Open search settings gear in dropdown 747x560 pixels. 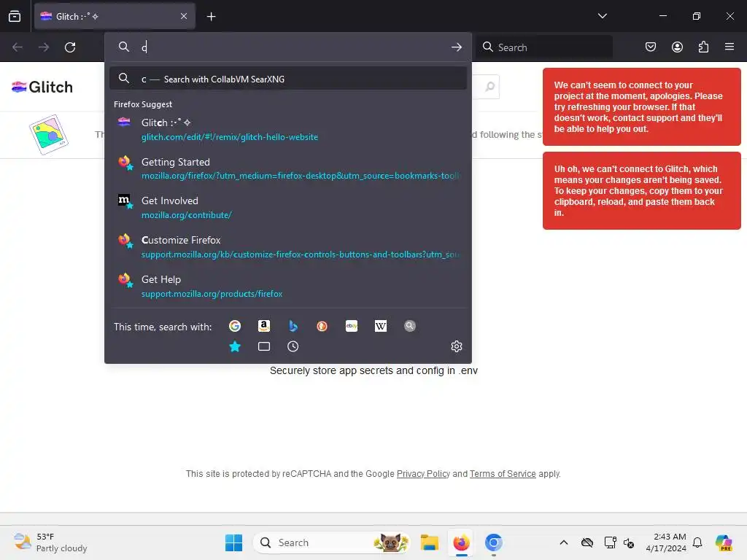457,346
